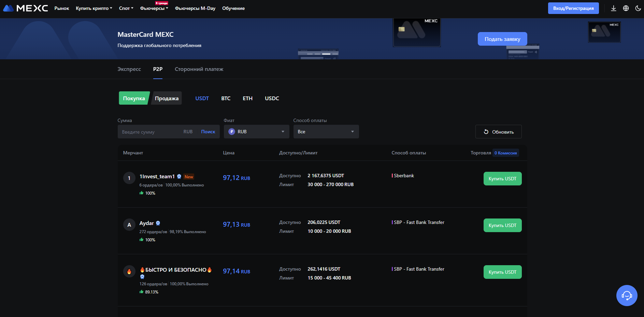Click the New badge of 1Invest_team1

pyautogui.click(x=189, y=177)
